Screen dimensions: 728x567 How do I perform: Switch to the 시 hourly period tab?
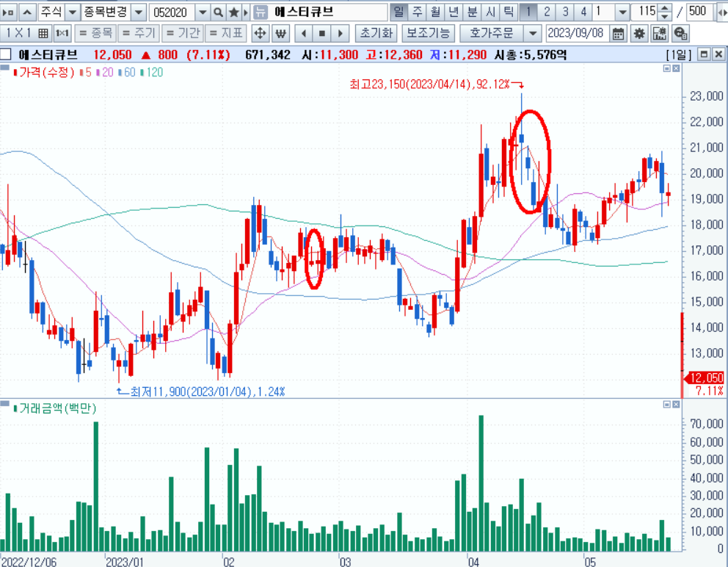(490, 12)
